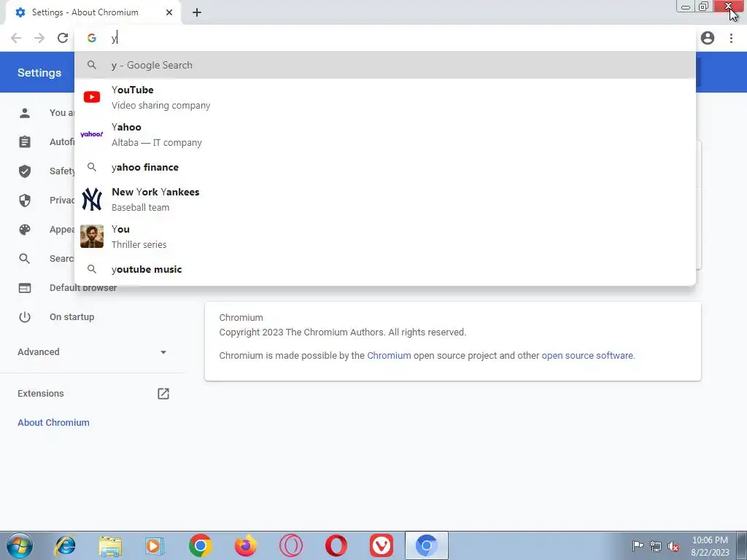Open Autofill clipboard icon in sidebar
Screen dimensions: 747x560
tap(25, 142)
